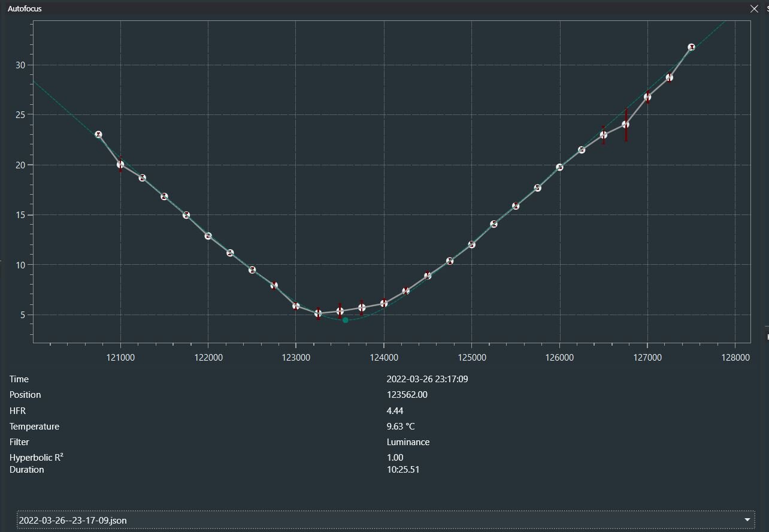Click the 30 y-axis label
The height and width of the screenshot is (532, 769).
(x=20, y=65)
